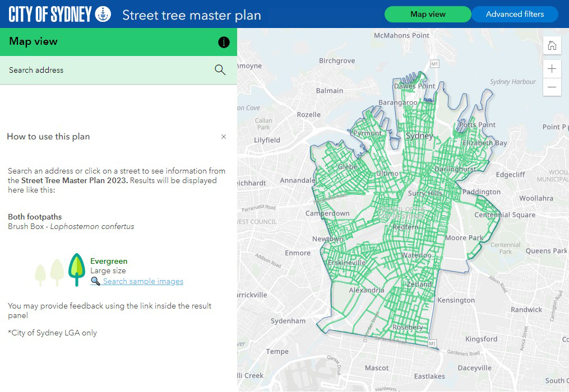Click the Balmain map label
This screenshot has width=569, height=392.
click(x=330, y=91)
